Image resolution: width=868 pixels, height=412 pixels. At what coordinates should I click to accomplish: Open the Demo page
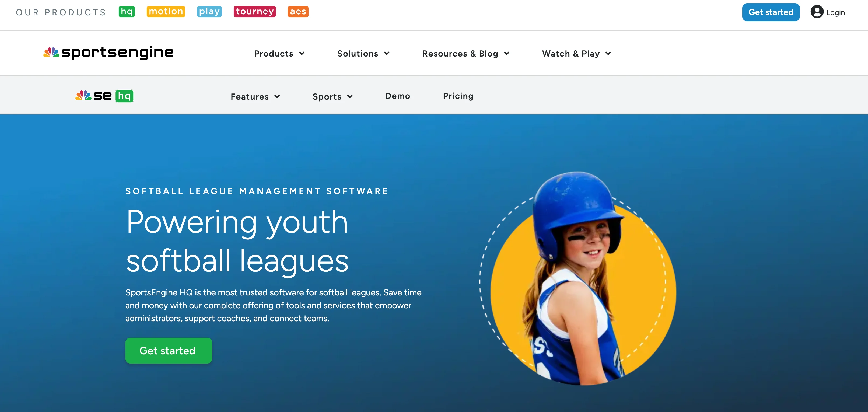click(x=398, y=96)
